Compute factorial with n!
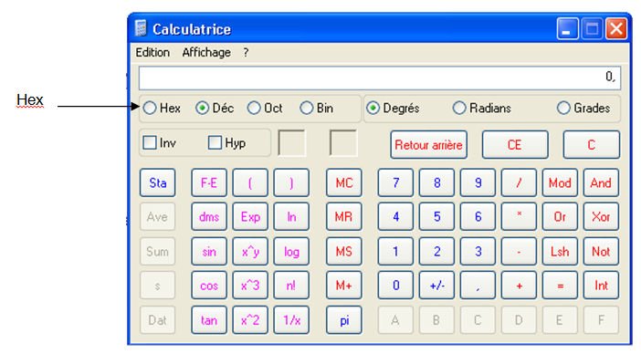 point(291,286)
